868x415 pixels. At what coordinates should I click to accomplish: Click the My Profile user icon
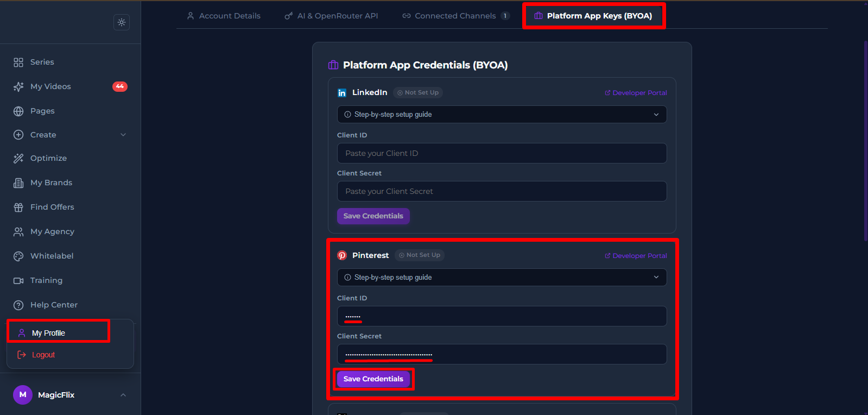click(22, 333)
